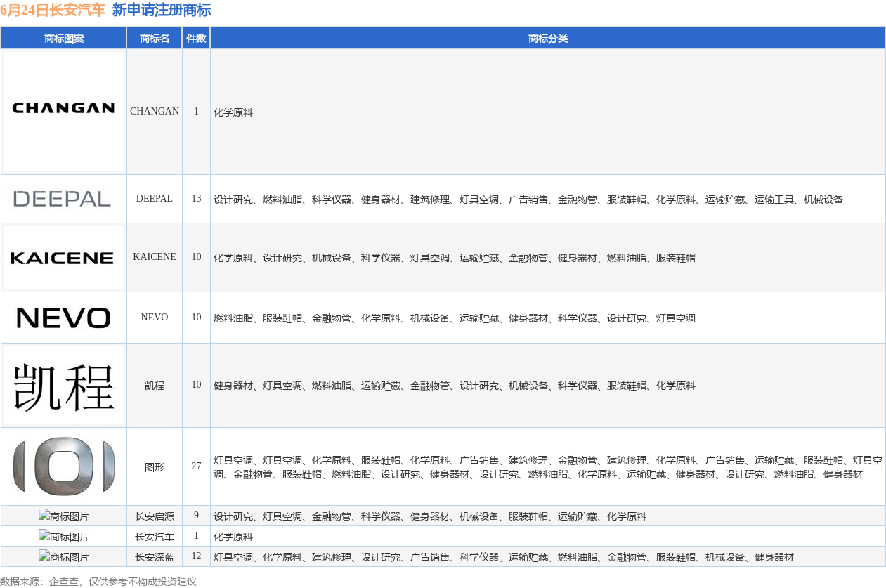Select the NEVO trademark name cell

(x=155, y=318)
